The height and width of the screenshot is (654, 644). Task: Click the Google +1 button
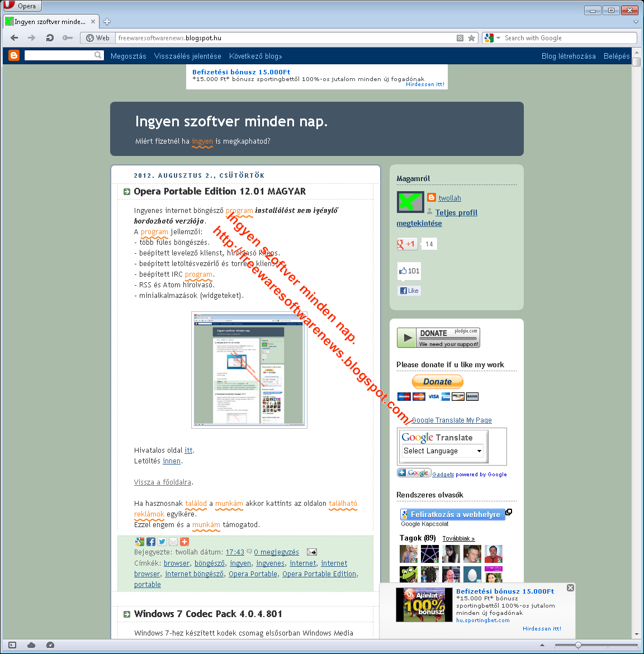tap(407, 244)
